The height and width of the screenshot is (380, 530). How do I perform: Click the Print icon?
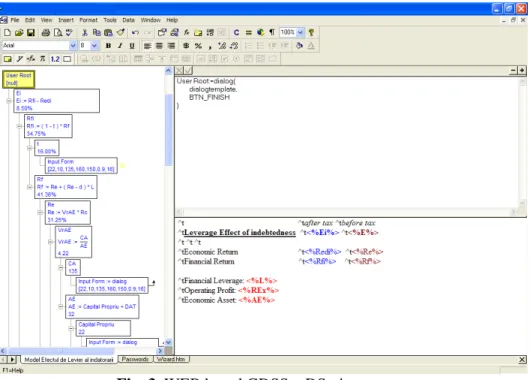pyautogui.click(x=46, y=32)
